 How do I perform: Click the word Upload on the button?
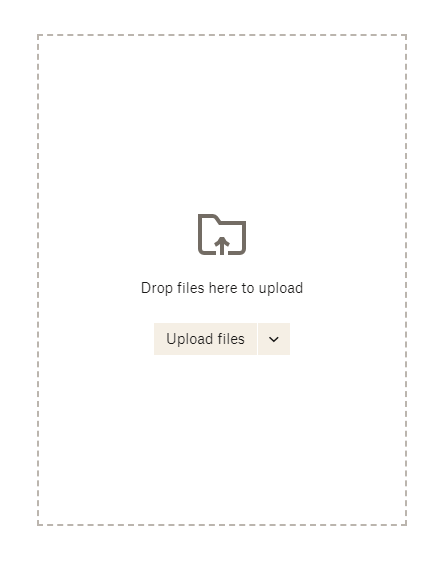click(190, 339)
